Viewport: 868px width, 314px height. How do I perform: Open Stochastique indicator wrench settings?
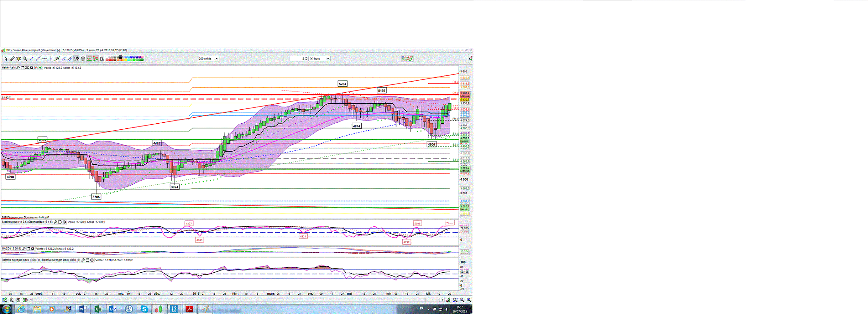(55, 222)
